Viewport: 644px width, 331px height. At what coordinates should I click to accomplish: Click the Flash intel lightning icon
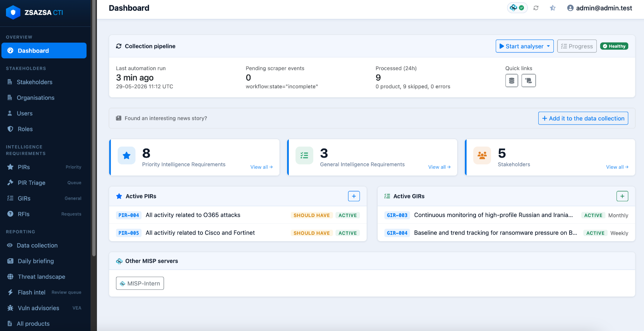pos(10,292)
